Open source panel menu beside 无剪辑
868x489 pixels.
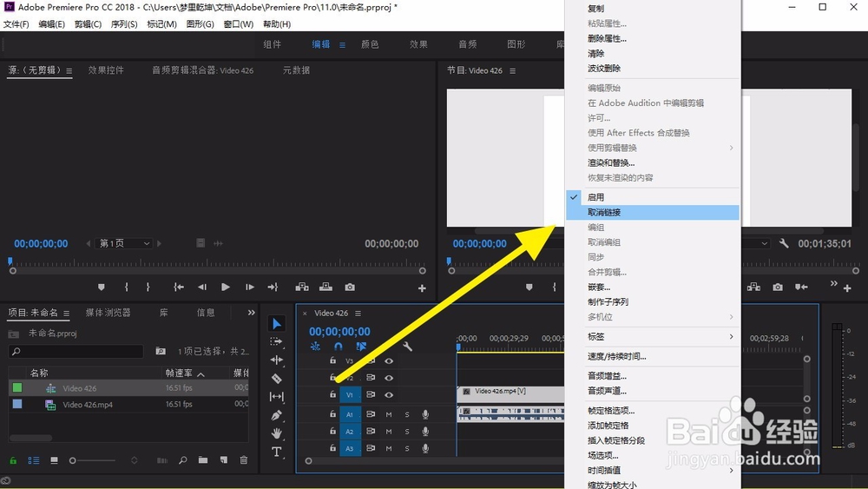pyautogui.click(x=69, y=71)
